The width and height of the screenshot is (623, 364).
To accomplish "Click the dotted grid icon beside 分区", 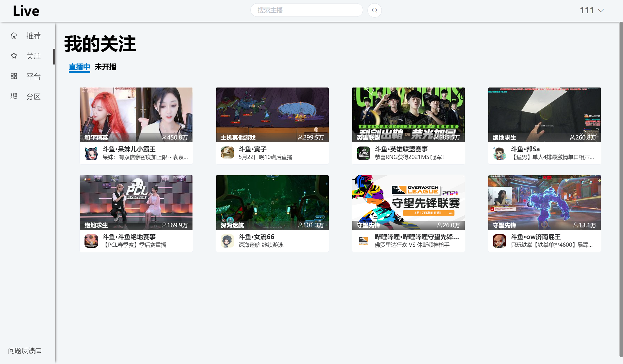I will coord(14,96).
